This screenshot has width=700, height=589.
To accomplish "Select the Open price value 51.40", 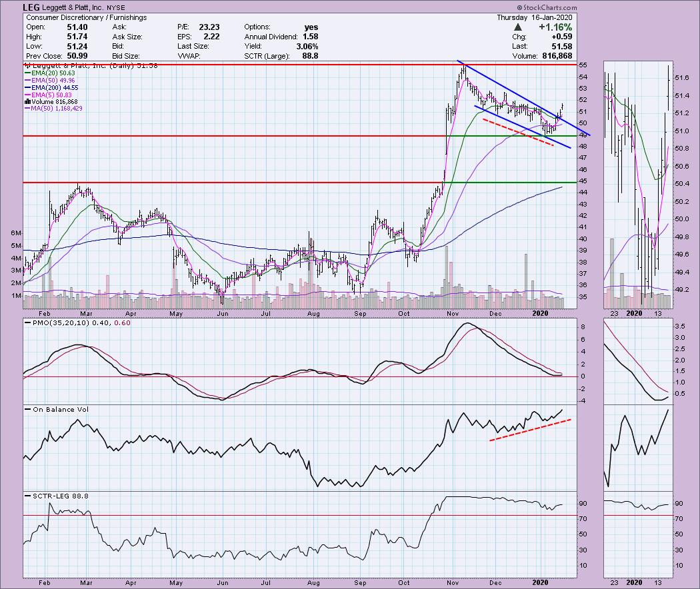I will coord(77,27).
